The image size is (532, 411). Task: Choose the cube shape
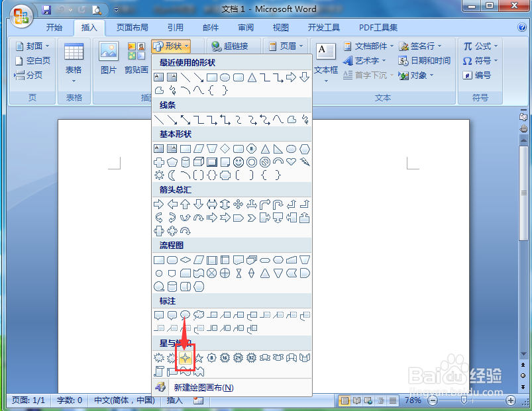coord(199,162)
